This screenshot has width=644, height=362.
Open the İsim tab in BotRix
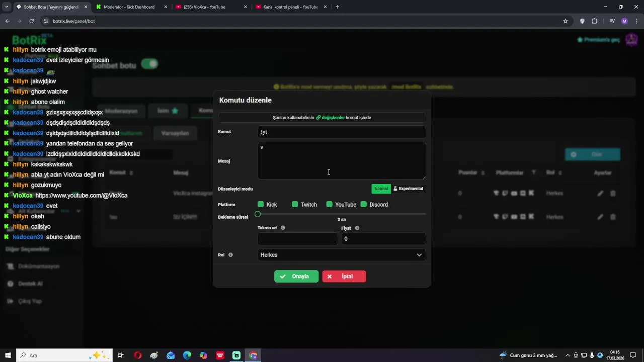[x=168, y=111]
